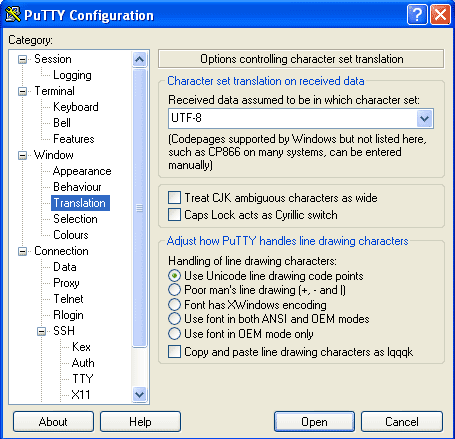This screenshot has width=455, height=439.
Task: Collapse the Connection tree node
Action: [x=22, y=251]
